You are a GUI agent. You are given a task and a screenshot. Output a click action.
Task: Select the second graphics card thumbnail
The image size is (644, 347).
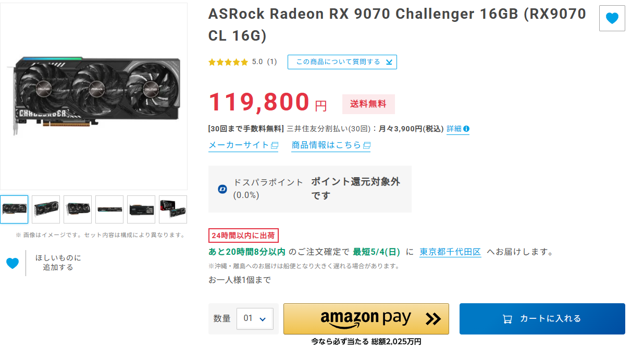(x=46, y=209)
